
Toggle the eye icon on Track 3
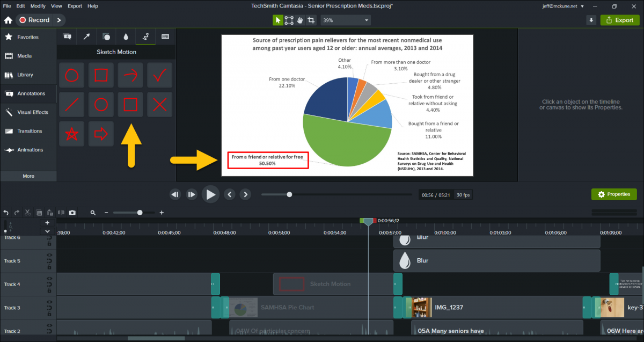(x=49, y=303)
